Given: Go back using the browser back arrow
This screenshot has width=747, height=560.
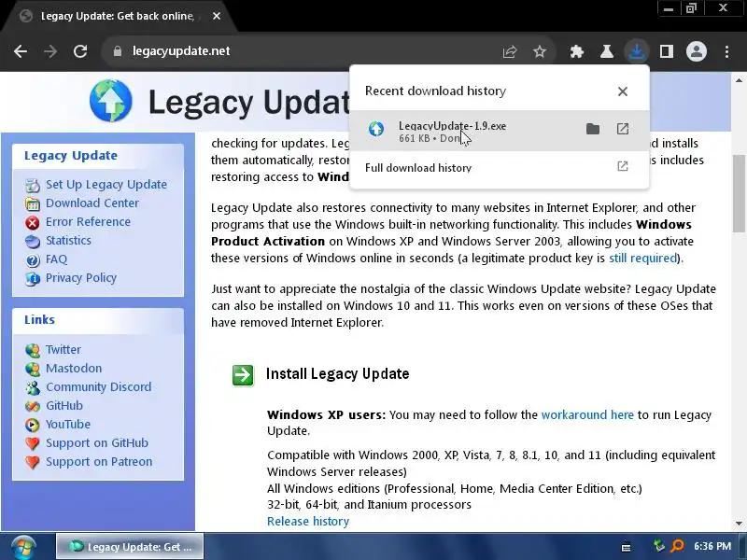Looking at the screenshot, I should pyautogui.click(x=21, y=51).
